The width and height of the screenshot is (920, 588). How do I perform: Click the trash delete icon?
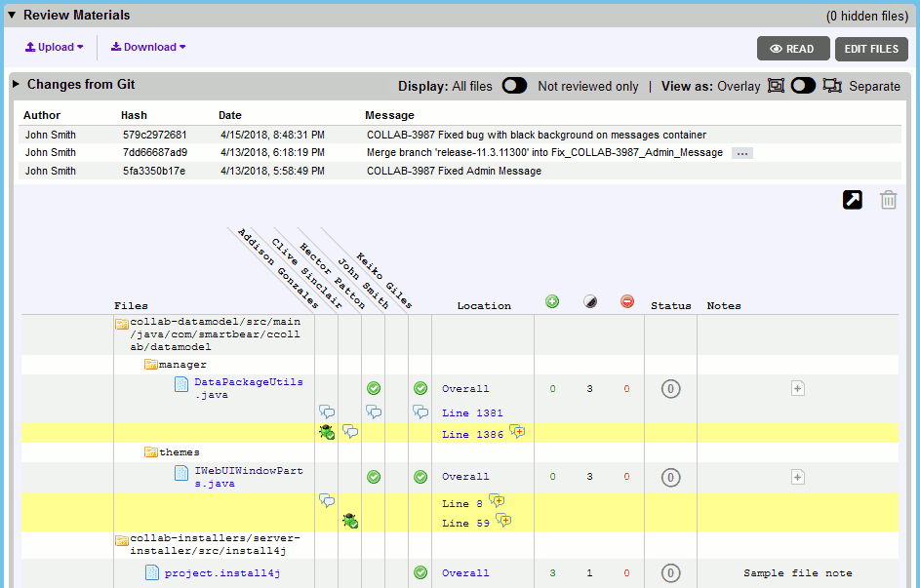[x=889, y=200]
